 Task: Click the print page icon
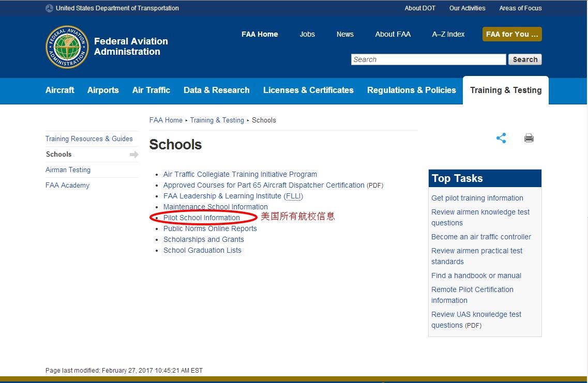click(x=529, y=138)
